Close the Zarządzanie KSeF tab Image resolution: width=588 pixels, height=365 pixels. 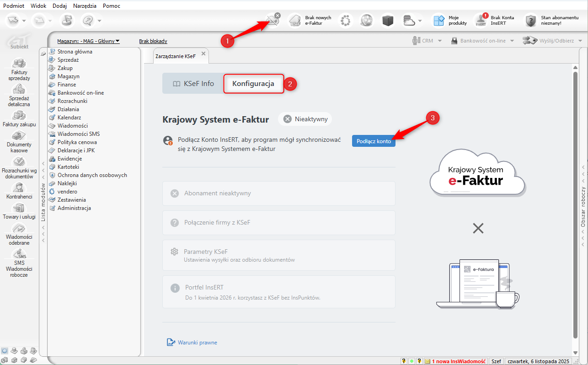click(203, 54)
